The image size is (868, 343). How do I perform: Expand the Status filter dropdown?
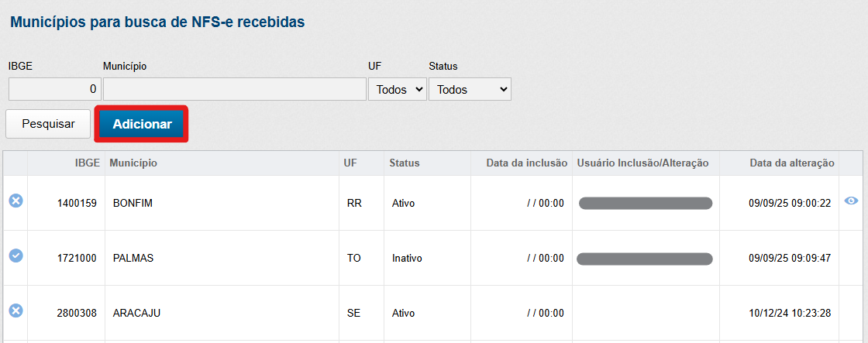pyautogui.click(x=470, y=89)
